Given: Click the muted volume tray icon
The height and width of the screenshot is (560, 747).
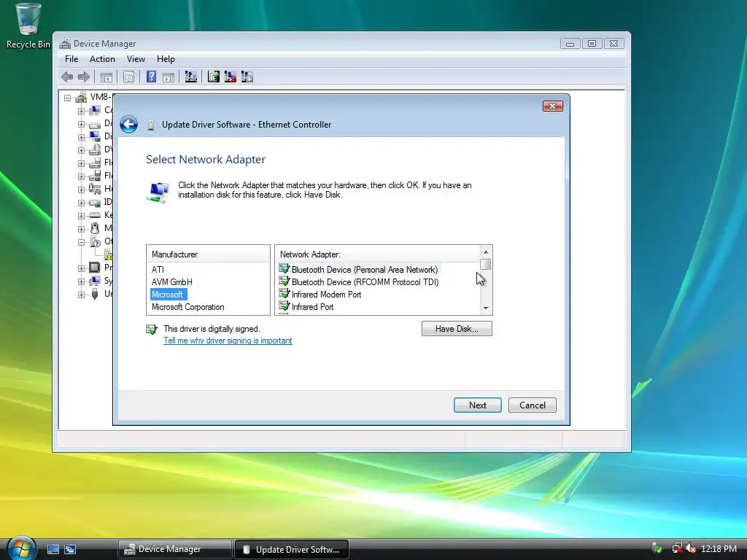Looking at the screenshot, I should pos(691,548).
